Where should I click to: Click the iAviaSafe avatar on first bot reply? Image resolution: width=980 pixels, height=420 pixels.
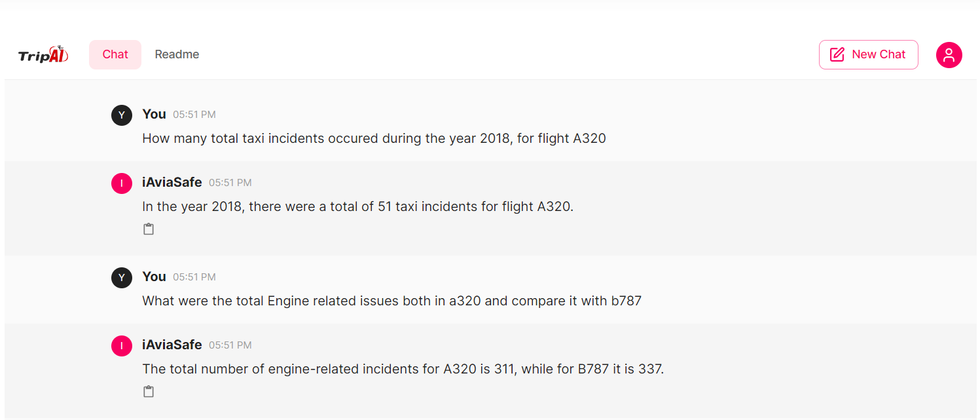pos(122,183)
